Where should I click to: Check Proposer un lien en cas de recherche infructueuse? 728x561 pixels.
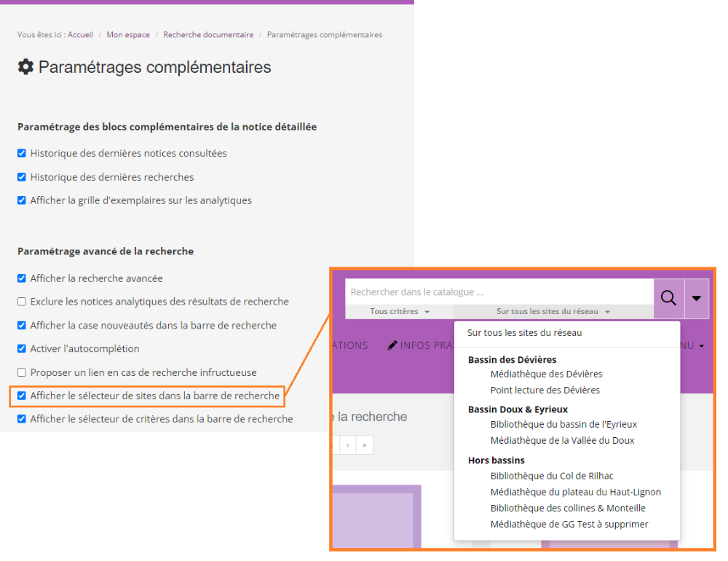point(22,372)
